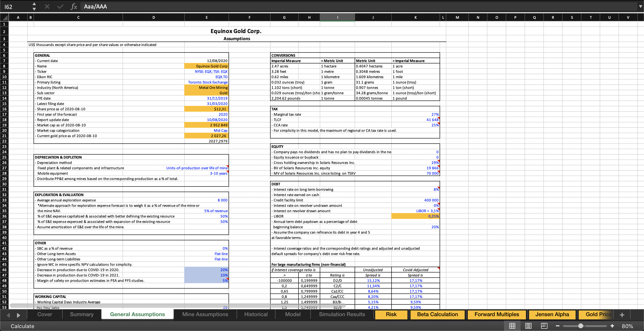644x331 pixels.
Task: Open the yellow Risk sheet tab
Action: pyautogui.click(x=391, y=314)
